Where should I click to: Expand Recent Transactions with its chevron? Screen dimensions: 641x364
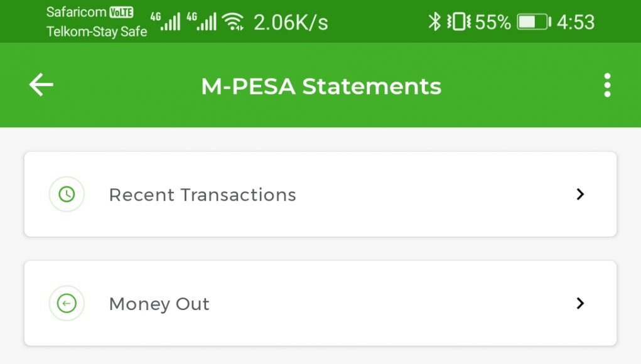[580, 194]
